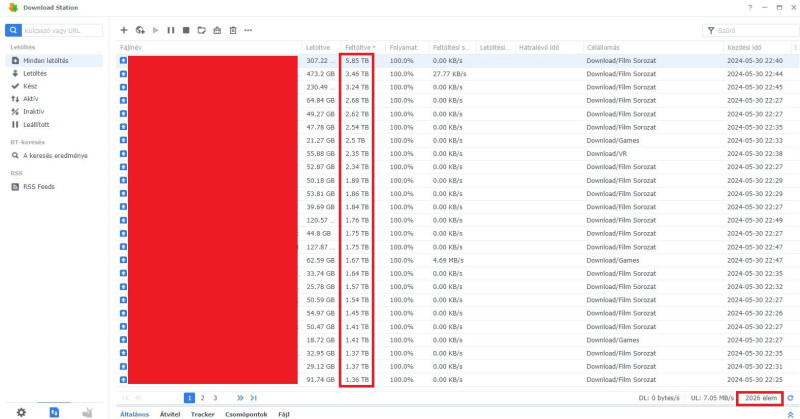Switch to the Fájl tab
The width and height of the screenshot is (800, 419).
(284, 414)
